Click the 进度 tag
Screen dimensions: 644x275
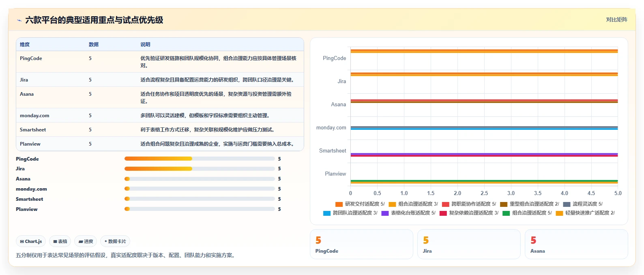click(x=86, y=241)
